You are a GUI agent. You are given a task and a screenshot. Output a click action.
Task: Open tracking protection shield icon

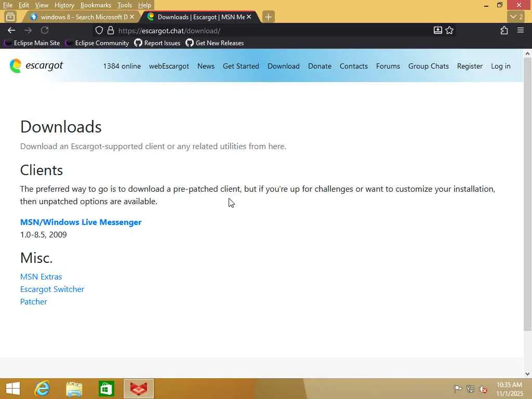[x=99, y=31]
